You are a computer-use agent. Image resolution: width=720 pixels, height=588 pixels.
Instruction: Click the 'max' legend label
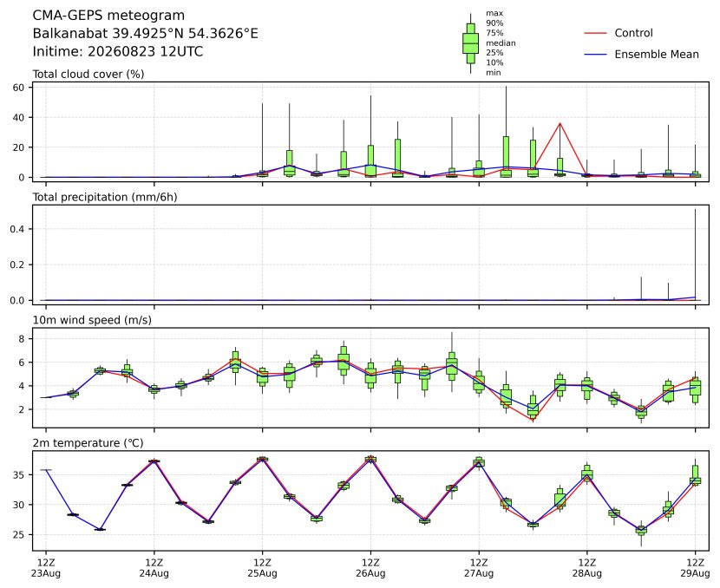point(494,13)
